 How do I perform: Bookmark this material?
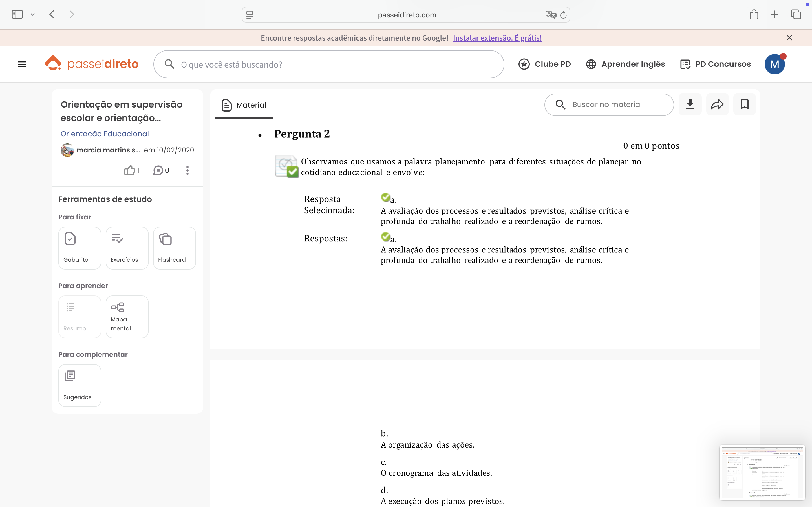point(744,104)
